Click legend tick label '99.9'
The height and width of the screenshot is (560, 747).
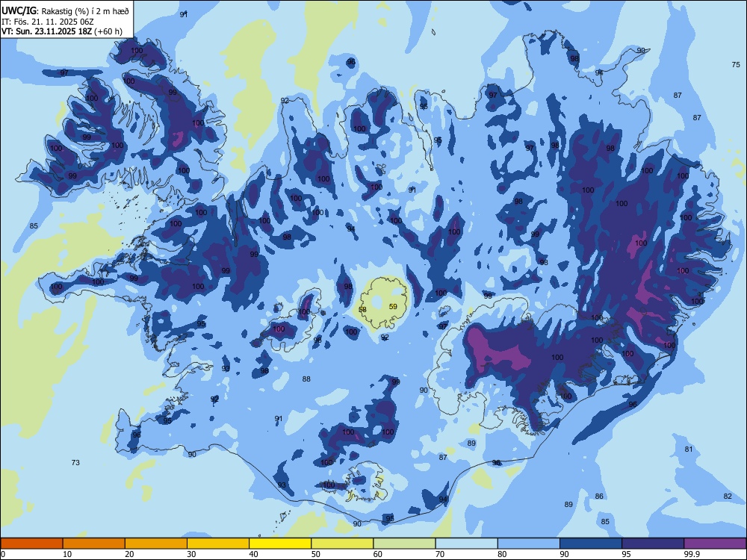tap(692, 554)
